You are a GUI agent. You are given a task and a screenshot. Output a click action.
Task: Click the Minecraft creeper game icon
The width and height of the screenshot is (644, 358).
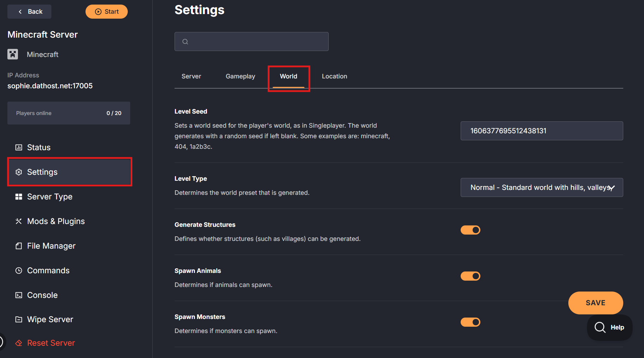point(13,54)
